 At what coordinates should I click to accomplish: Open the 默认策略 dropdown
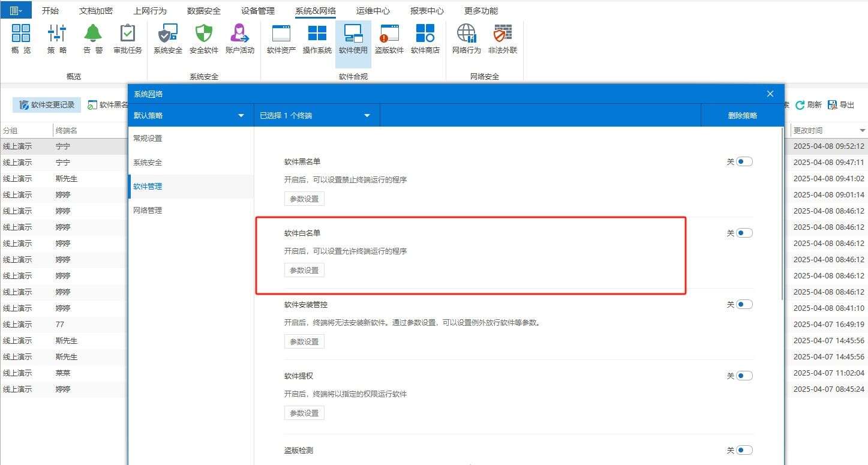pyautogui.click(x=191, y=115)
